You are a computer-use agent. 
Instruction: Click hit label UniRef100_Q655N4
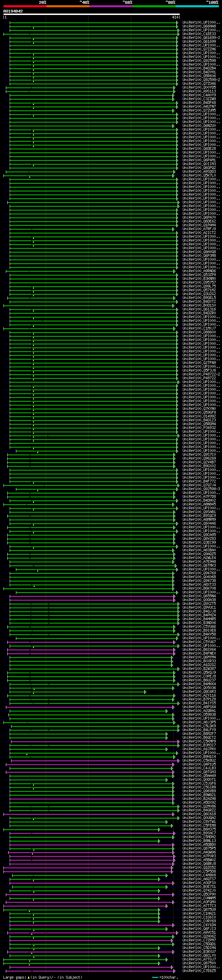click(199, 596)
